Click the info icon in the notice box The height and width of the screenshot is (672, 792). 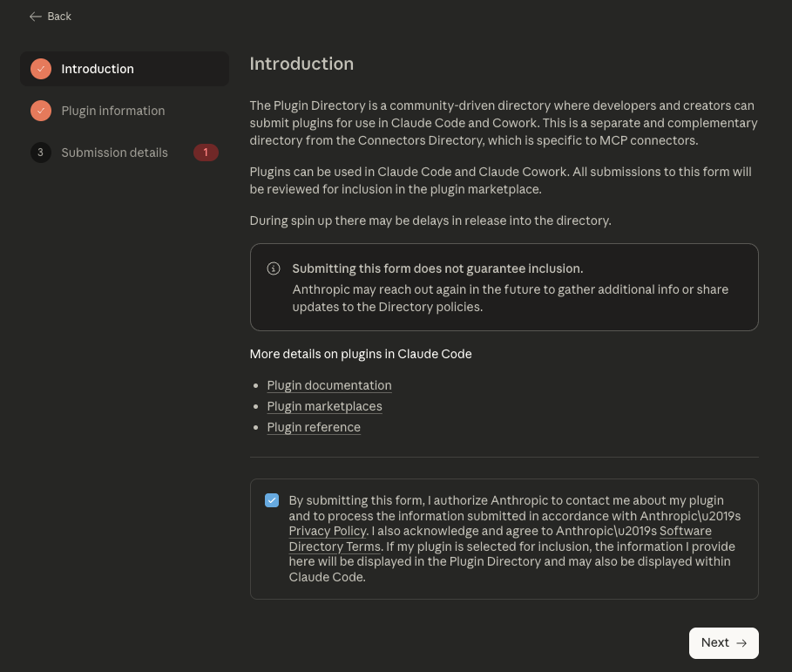pos(274,268)
